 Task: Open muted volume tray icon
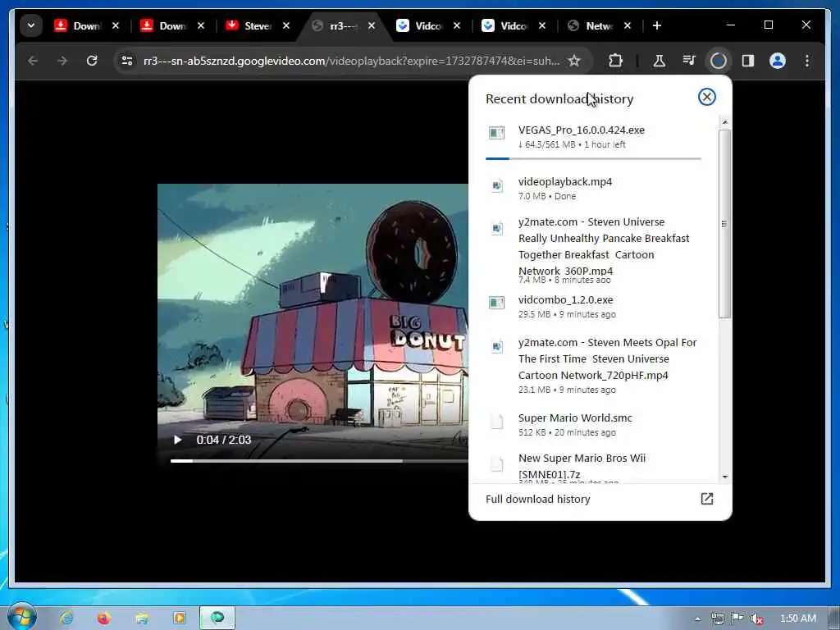(x=756, y=619)
